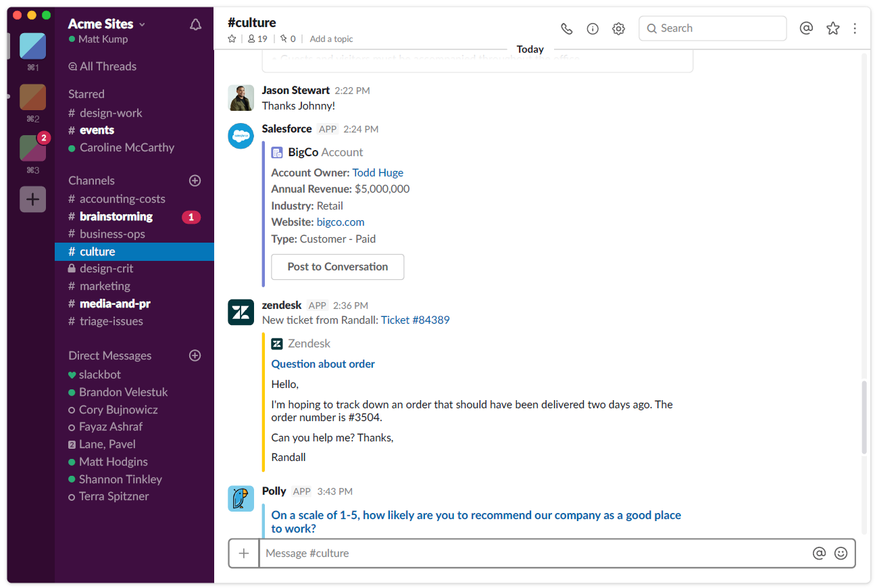Image resolution: width=875 pixels, height=588 pixels.
Task: Attach a file with the plus button
Action: (244, 554)
